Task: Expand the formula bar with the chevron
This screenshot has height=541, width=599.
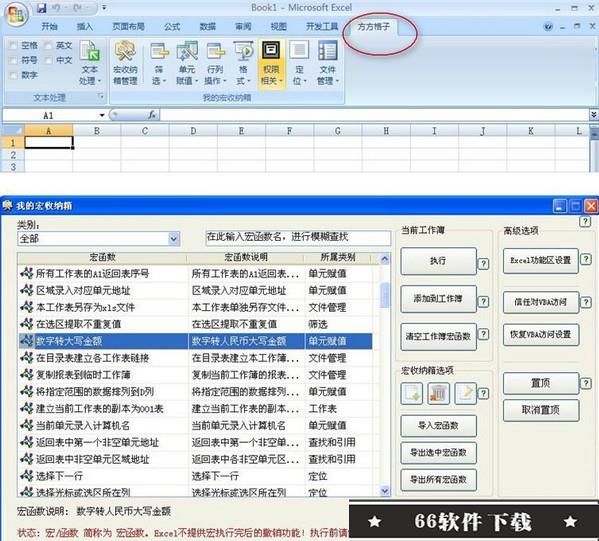Action: (x=594, y=115)
